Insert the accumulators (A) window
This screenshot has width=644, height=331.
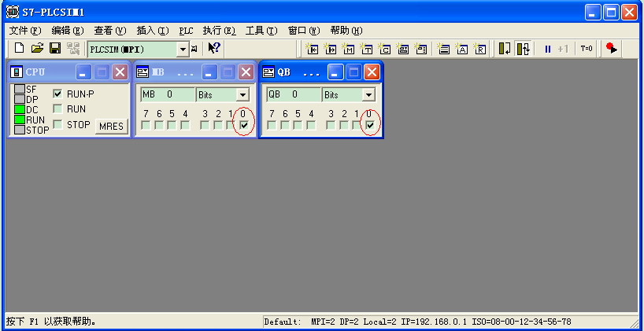[x=461, y=49]
